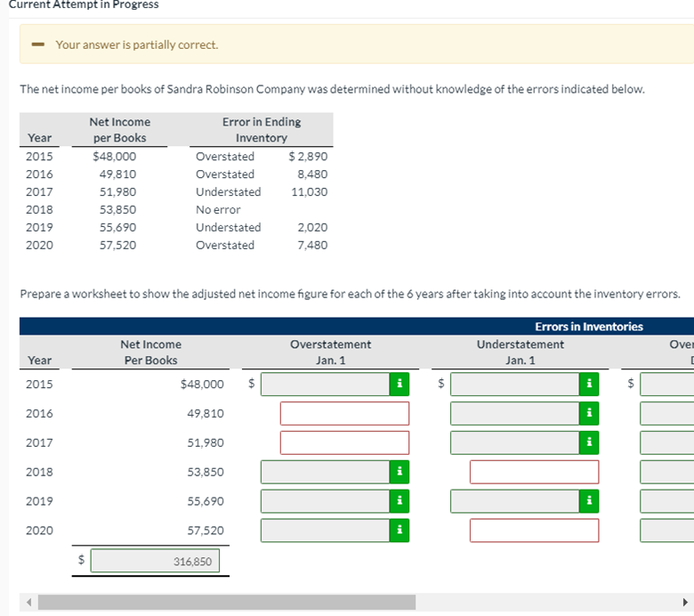Screen dimensions: 694x616
Task: Click the scroll-left arrow of the worksheet
Action: click(28, 602)
